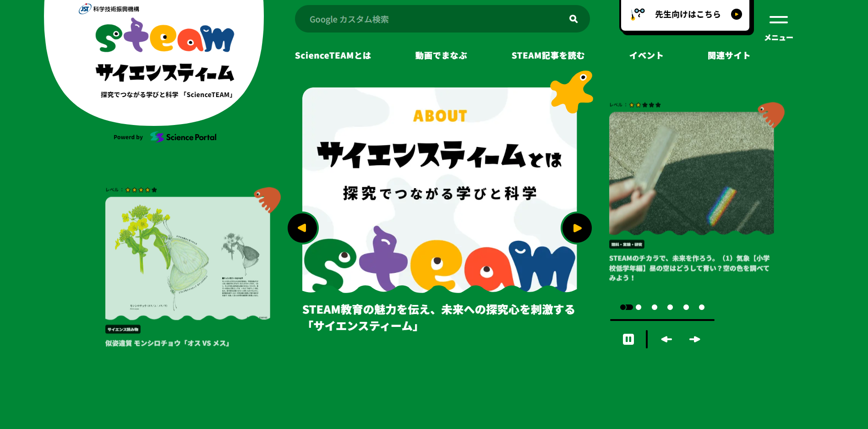The width and height of the screenshot is (868, 429).
Task: Select the second carousel pagination dot
Action: 639,307
